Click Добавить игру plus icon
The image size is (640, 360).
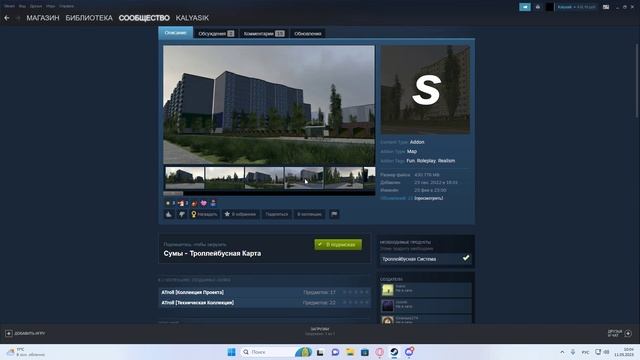tap(9, 333)
